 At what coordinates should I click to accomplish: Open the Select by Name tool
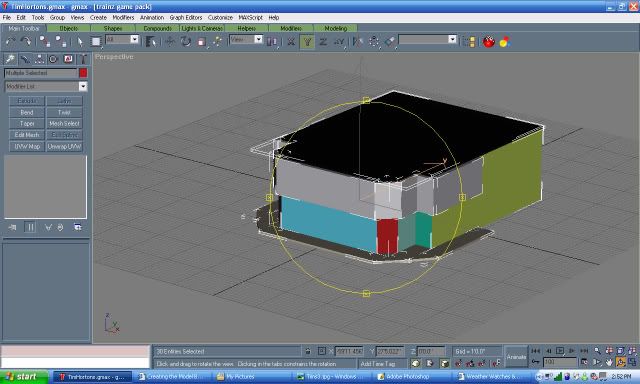pos(152,41)
